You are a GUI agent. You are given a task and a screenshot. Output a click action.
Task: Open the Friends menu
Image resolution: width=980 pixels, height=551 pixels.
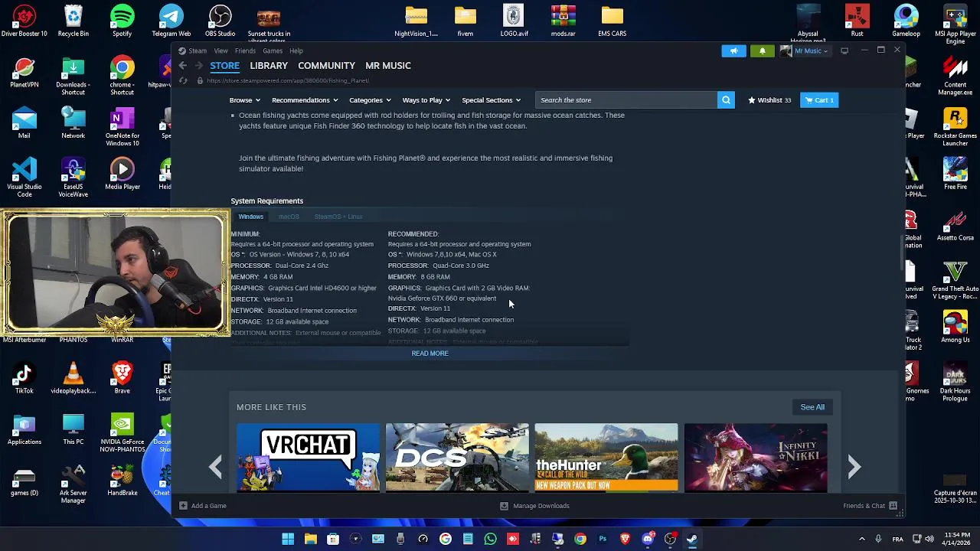pyautogui.click(x=245, y=51)
